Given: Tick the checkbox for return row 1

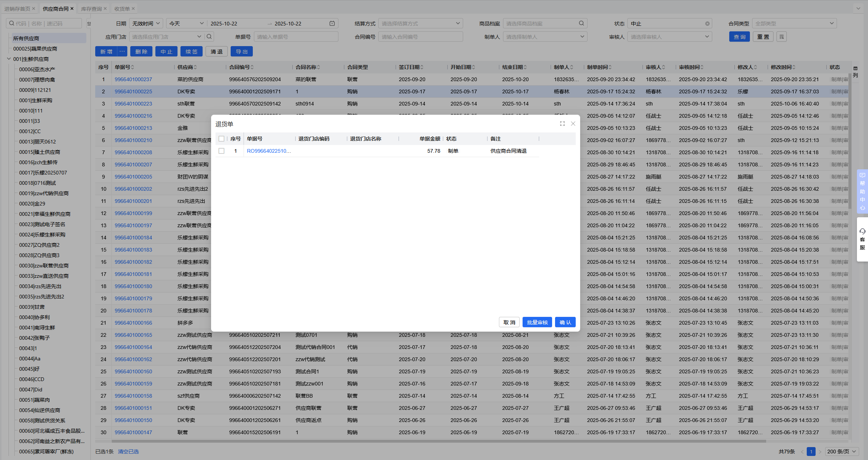Looking at the screenshot, I should 221,151.
